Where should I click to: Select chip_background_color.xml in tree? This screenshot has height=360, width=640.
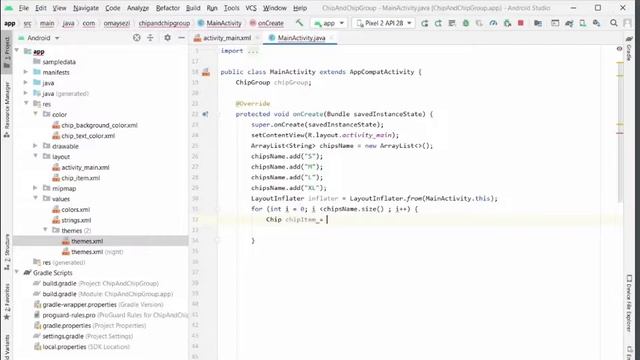[99, 125]
